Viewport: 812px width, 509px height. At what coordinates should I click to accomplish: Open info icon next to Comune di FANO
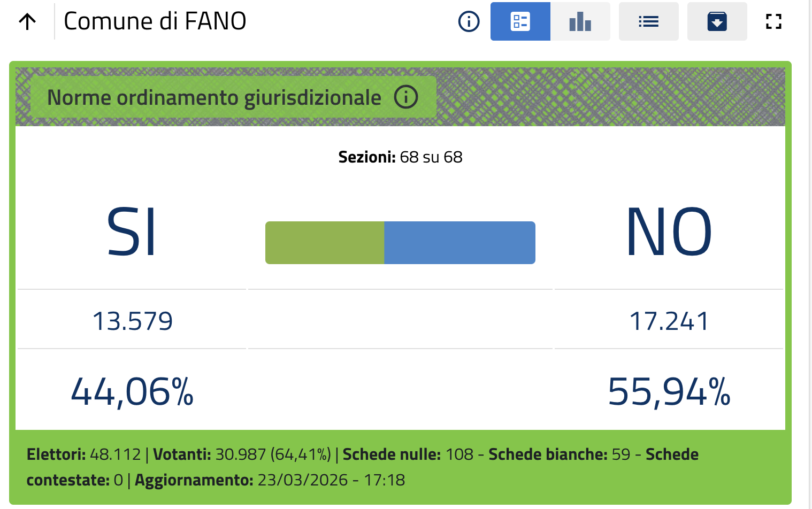point(469,21)
